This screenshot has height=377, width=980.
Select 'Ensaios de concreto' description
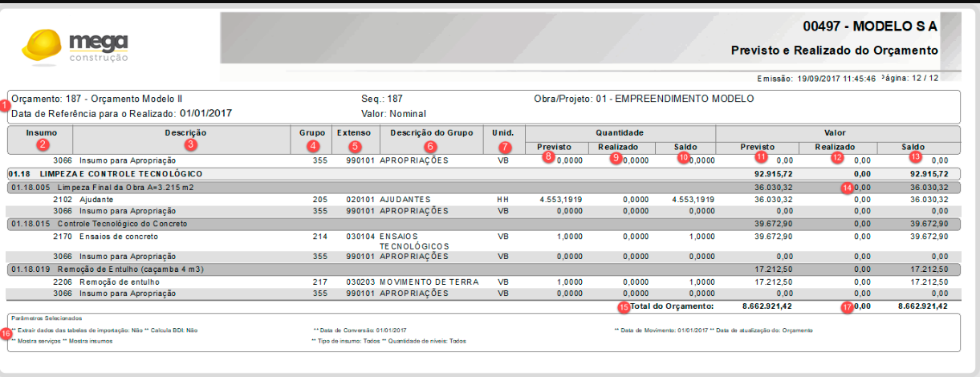(x=119, y=237)
